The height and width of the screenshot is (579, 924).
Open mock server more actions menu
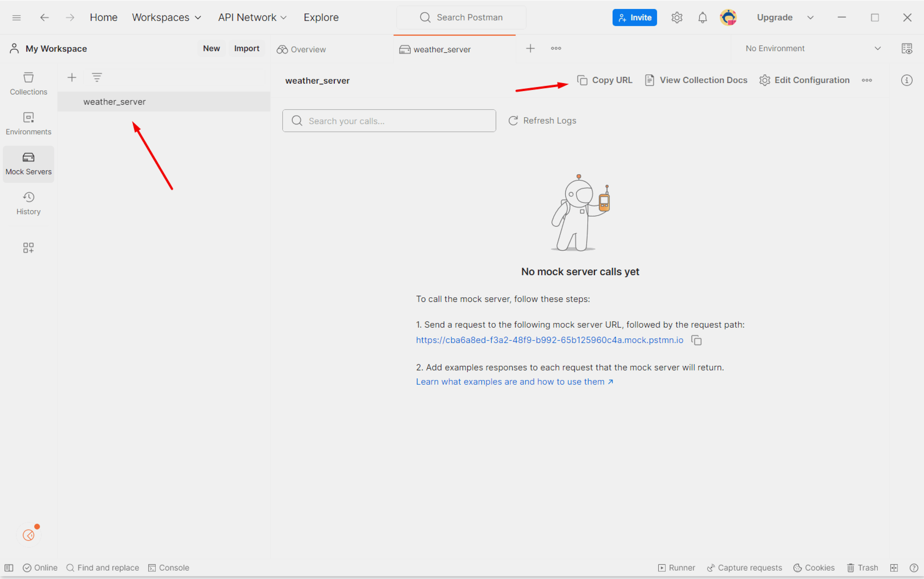[867, 80]
